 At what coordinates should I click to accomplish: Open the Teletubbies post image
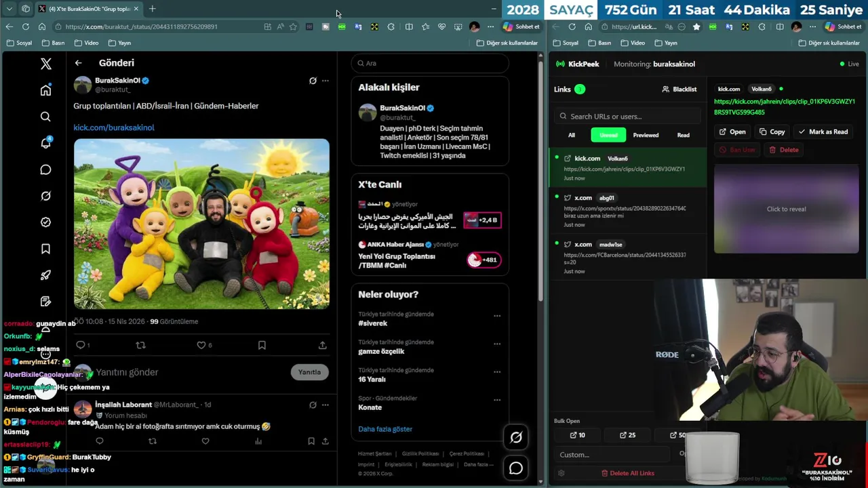point(201,224)
